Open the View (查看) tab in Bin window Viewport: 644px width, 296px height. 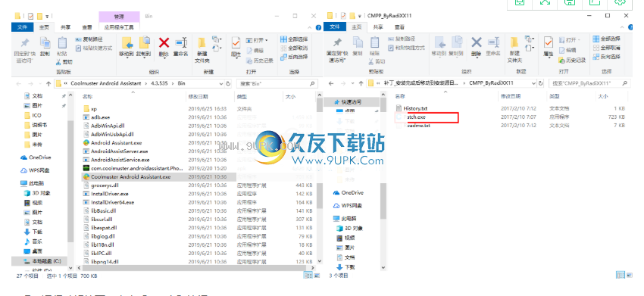click(87, 27)
